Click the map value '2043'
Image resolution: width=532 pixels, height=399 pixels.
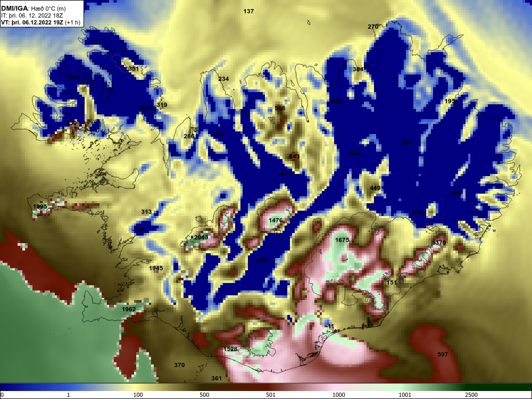[x=201, y=237]
